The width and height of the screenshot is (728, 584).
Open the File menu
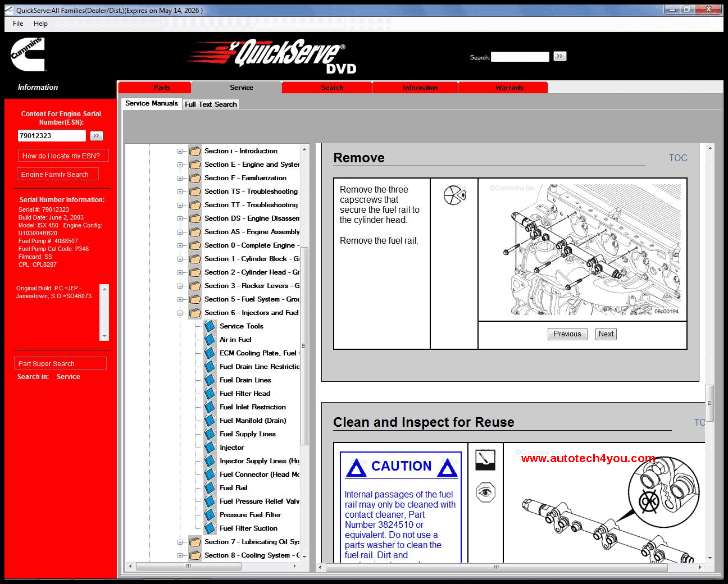18,24
